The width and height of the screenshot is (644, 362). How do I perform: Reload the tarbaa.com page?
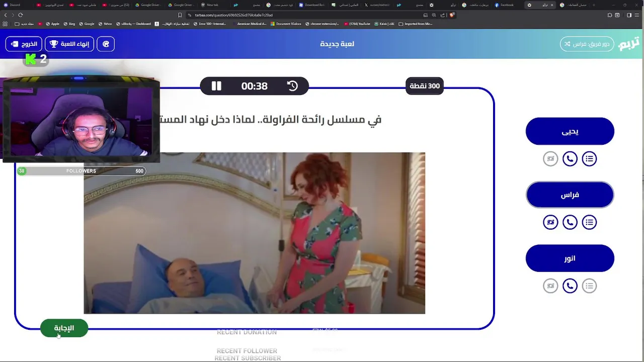[x=21, y=15]
